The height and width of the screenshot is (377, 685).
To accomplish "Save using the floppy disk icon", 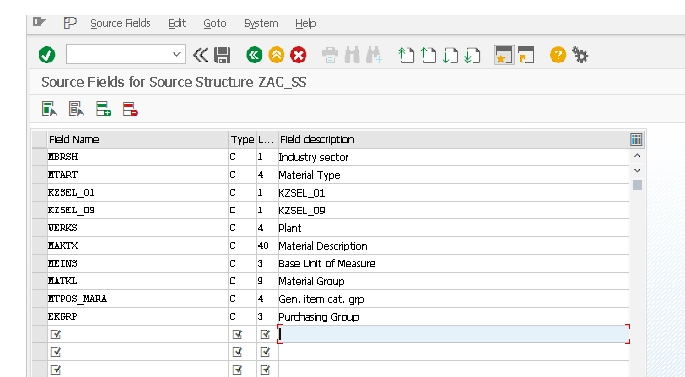I will [222, 55].
